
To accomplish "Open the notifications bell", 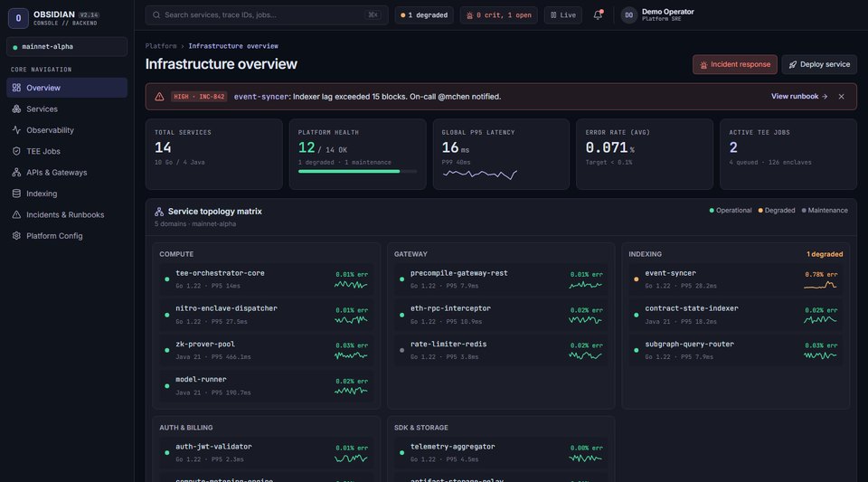I will (x=598, y=15).
